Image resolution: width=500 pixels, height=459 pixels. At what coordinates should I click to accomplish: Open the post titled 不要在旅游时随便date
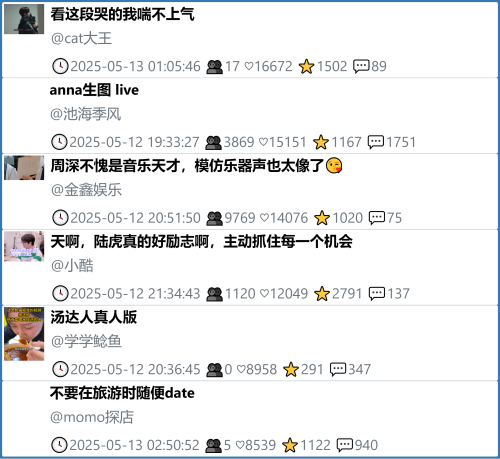pyautogui.click(x=122, y=393)
